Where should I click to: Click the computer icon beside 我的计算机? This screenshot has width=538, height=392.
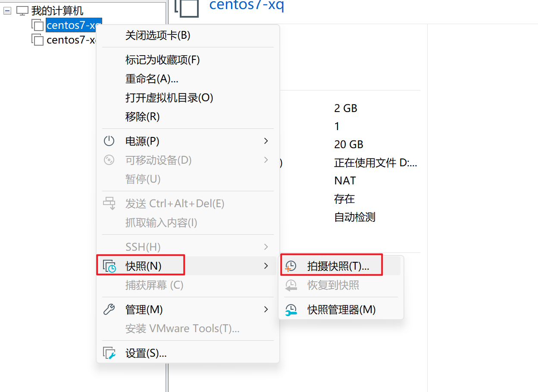(x=22, y=11)
